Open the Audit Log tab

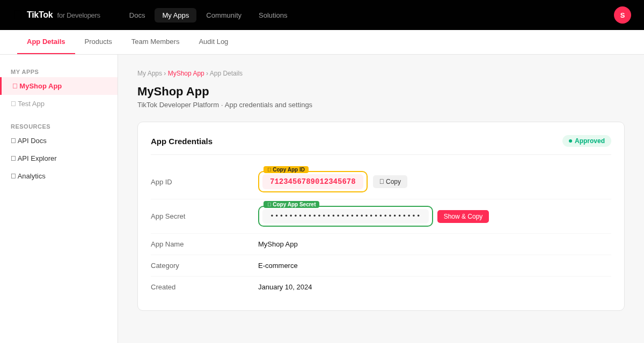[214, 42]
